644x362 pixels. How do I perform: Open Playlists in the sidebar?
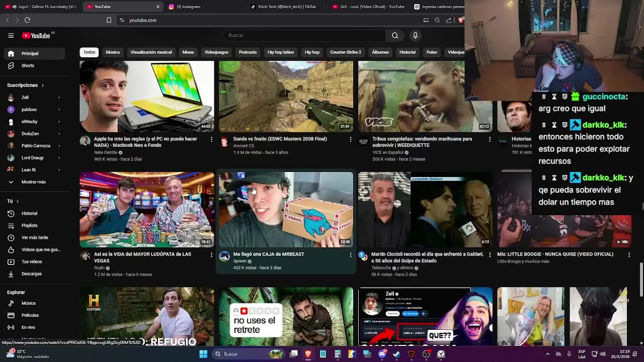(x=34, y=225)
